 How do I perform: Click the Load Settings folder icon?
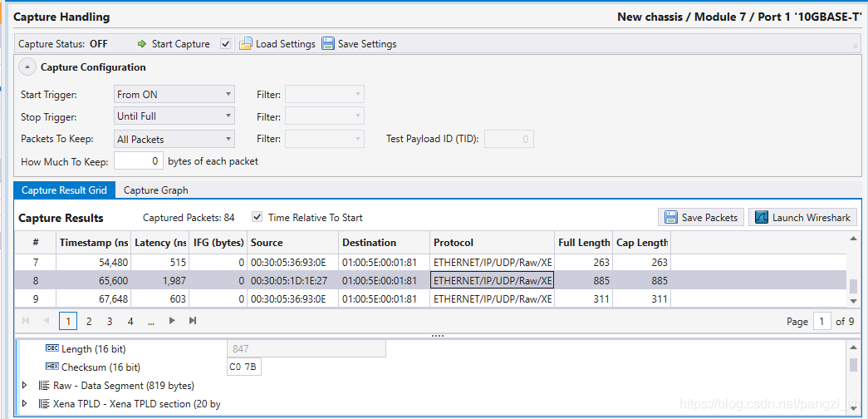[245, 44]
